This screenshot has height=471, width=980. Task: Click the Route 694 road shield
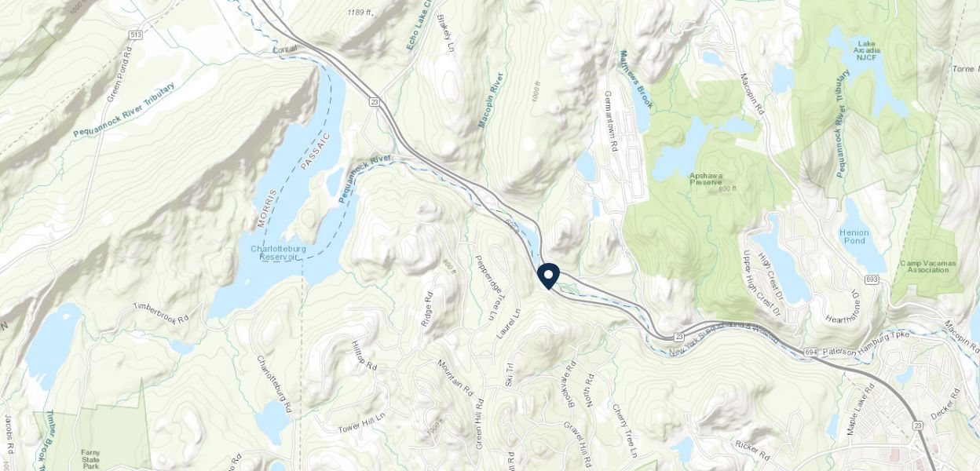pos(811,352)
